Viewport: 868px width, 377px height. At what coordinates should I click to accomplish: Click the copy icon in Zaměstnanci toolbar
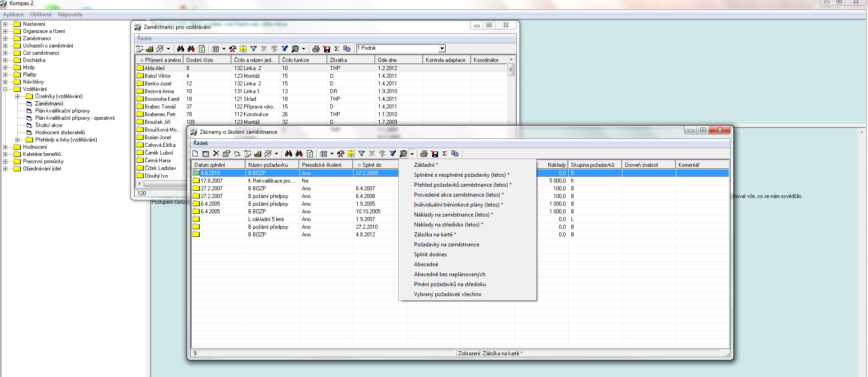(347, 49)
